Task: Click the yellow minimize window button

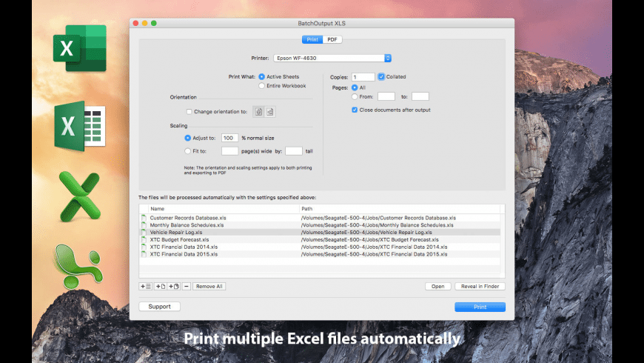Action: pyautogui.click(x=144, y=23)
